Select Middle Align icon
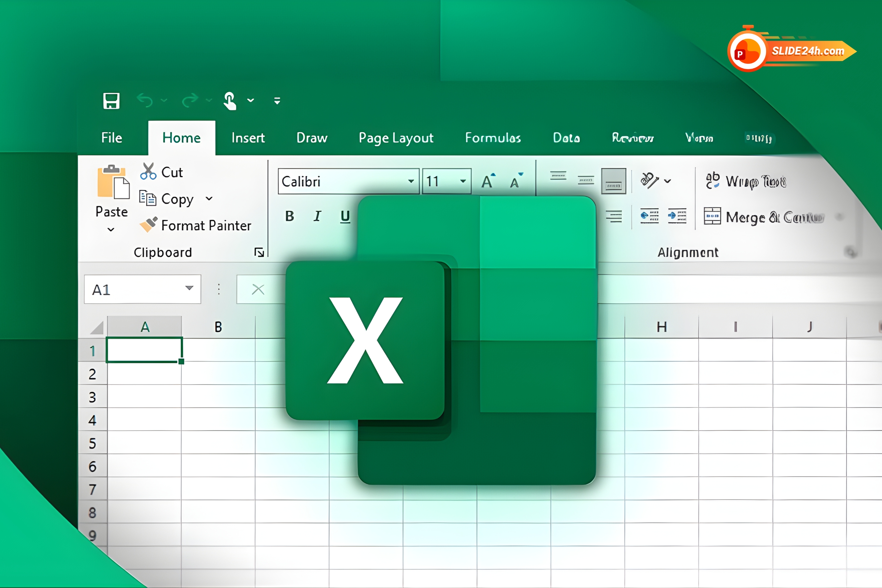Image resolution: width=882 pixels, height=588 pixels. [x=586, y=180]
